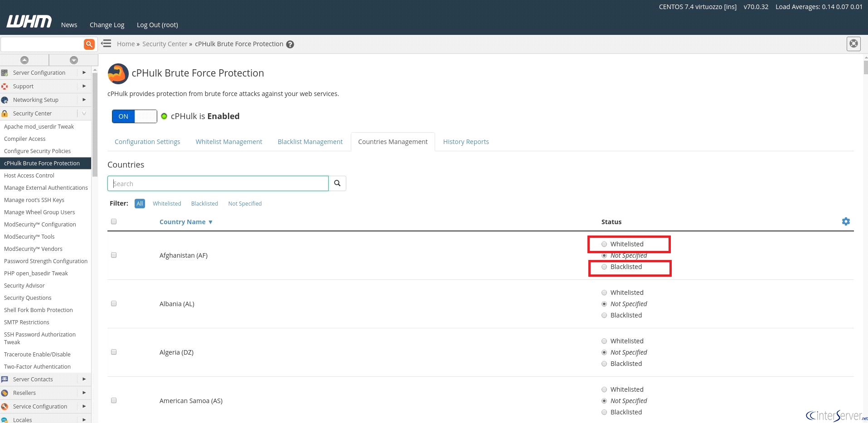Expand the Support sidebar arrow
Screen dimensions: 868x423
click(x=84, y=86)
